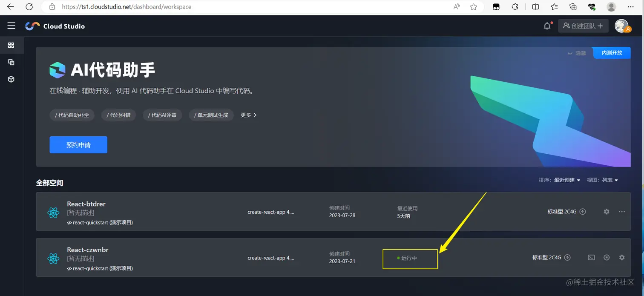Image resolution: width=644 pixels, height=296 pixels.
Task: Click the 创建团队 create team button
Action: click(x=583, y=26)
